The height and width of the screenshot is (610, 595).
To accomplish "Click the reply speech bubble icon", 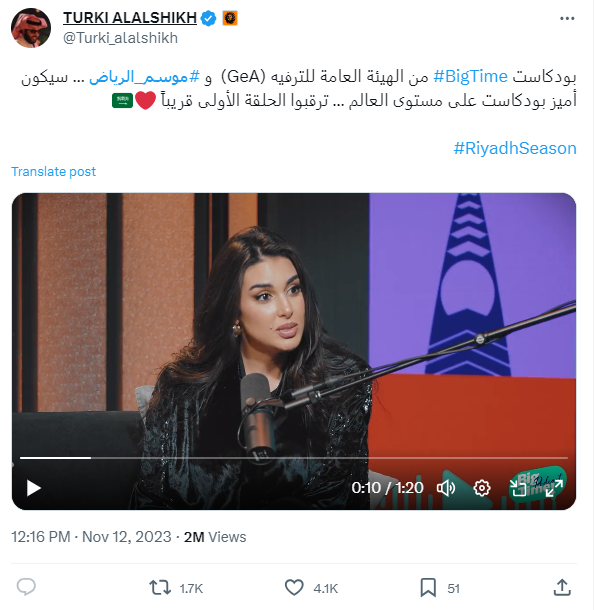I will (26, 587).
